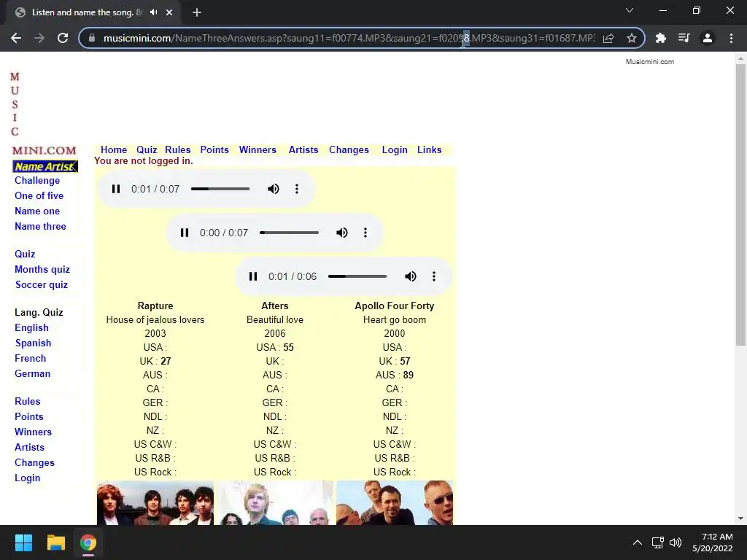Choose the English language quiz

pyautogui.click(x=31, y=327)
